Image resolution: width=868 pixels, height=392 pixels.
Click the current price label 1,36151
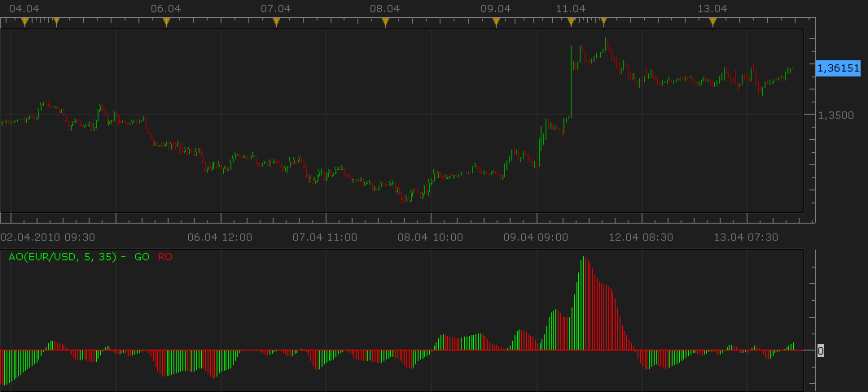[x=838, y=68]
